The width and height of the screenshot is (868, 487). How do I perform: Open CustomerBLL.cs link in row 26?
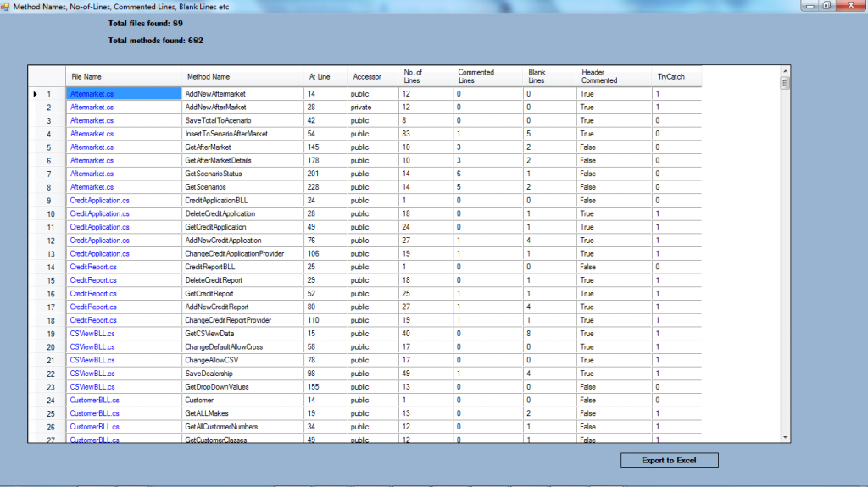coord(95,427)
